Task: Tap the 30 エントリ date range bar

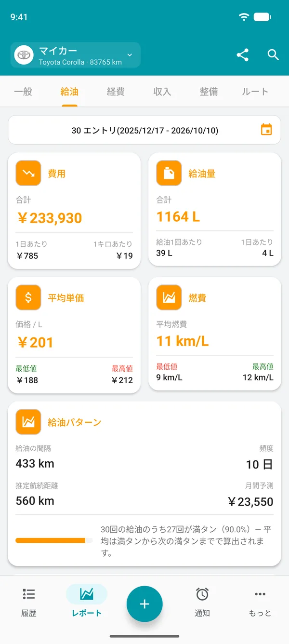Action: coord(144,130)
